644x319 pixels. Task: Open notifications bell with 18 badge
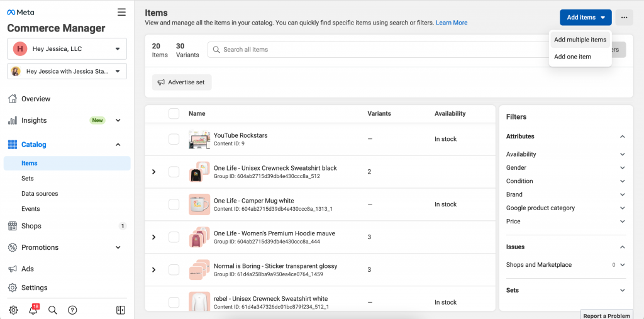click(33, 310)
